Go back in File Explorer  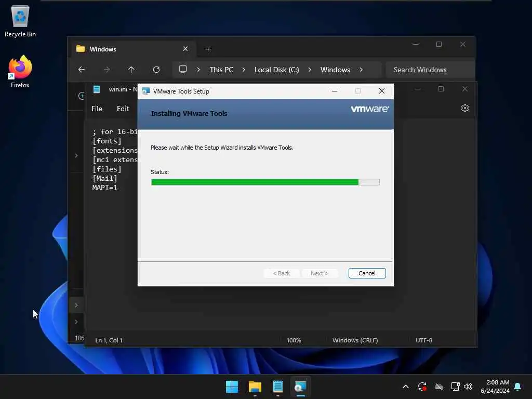82,70
